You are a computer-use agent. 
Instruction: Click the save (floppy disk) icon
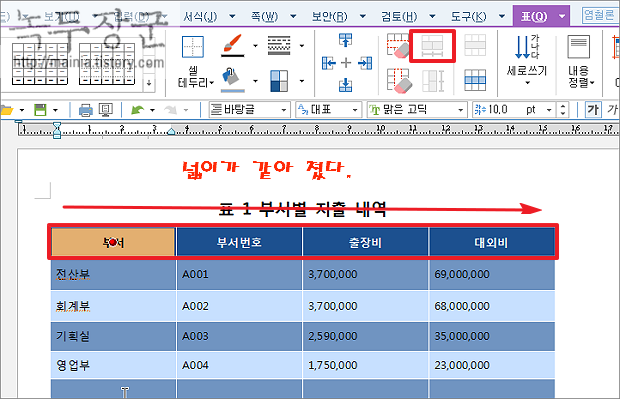point(40,110)
